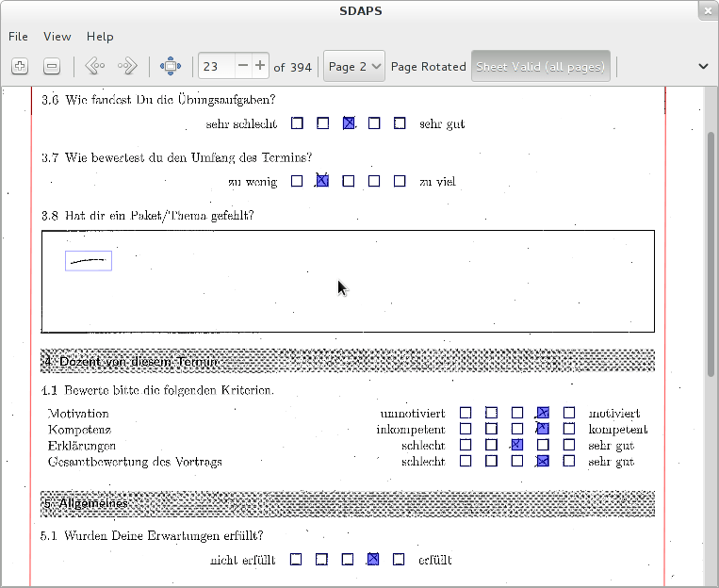Toggle the Page Rotated button
This screenshot has width=719, height=588.
point(428,67)
